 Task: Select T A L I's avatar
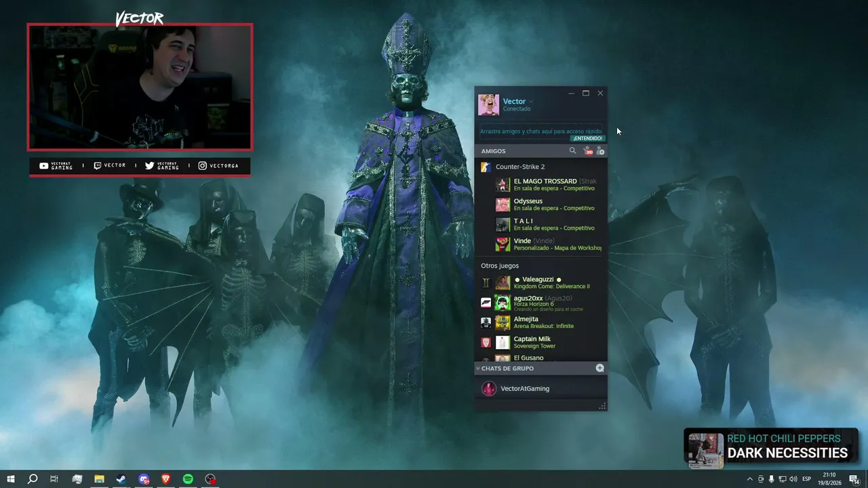click(502, 224)
